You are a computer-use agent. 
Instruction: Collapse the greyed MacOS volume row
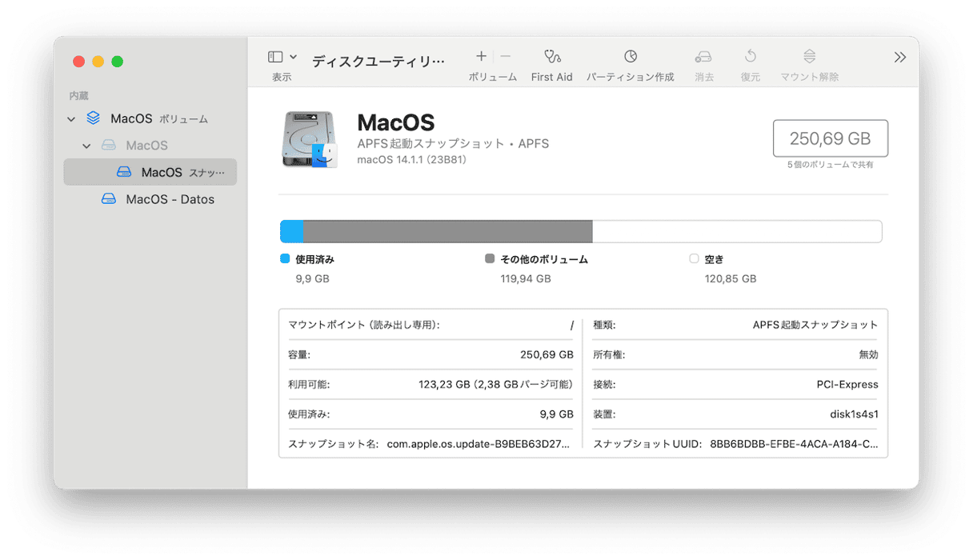tap(87, 146)
